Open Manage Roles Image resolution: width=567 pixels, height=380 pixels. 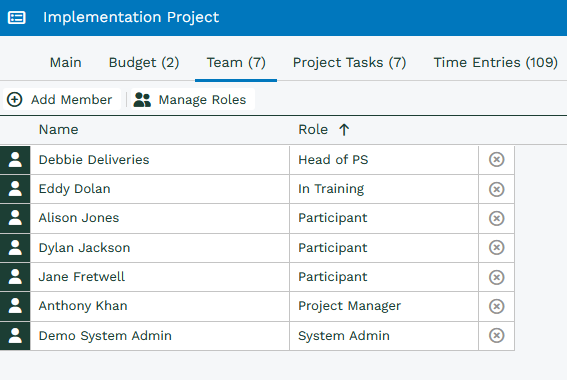pos(193,99)
